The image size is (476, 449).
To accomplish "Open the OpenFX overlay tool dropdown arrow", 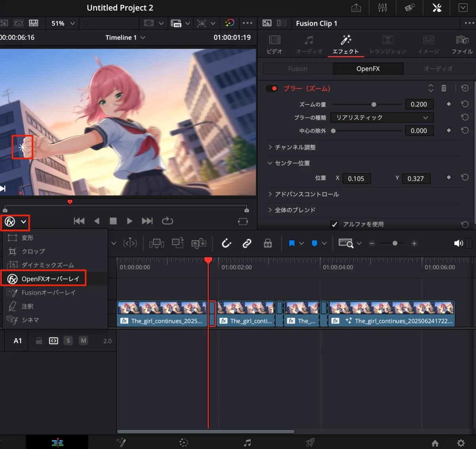I will point(24,222).
